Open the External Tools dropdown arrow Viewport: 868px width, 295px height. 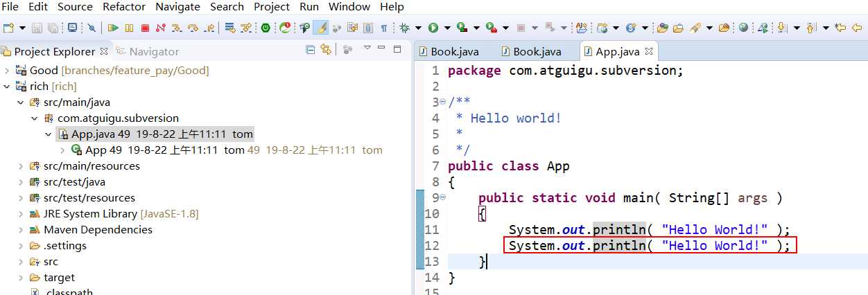(505, 28)
